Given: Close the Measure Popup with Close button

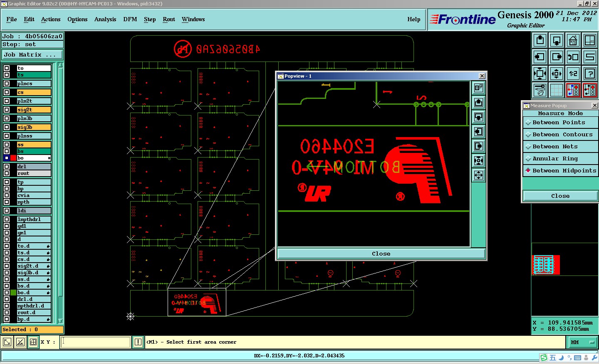Looking at the screenshot, I should tap(560, 196).
